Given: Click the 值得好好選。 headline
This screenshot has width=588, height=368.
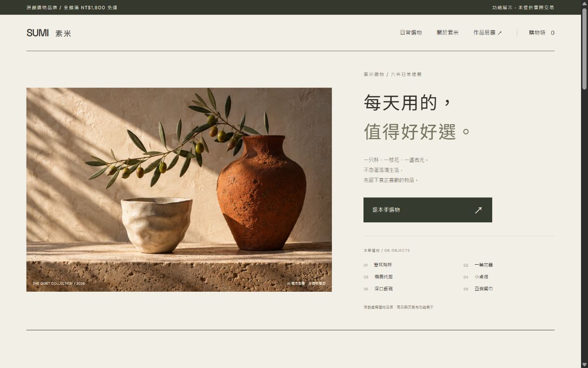Looking at the screenshot, I should tap(417, 132).
